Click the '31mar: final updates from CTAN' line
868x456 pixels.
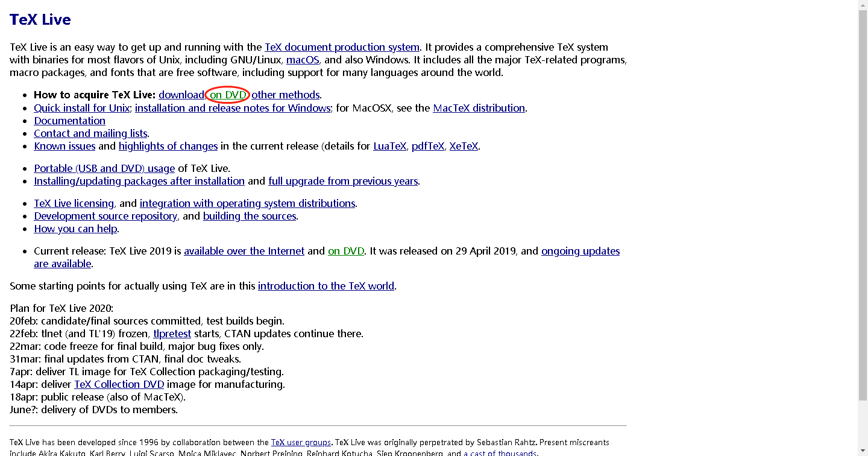coord(125,359)
